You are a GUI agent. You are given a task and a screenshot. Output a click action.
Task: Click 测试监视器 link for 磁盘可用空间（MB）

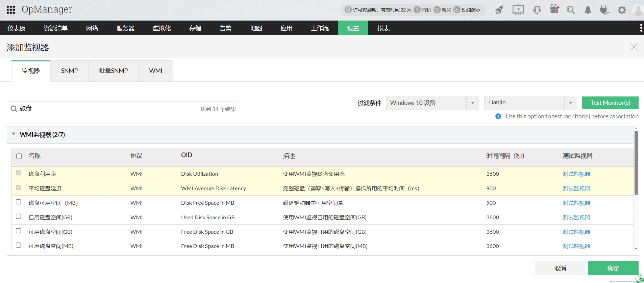pyautogui.click(x=576, y=203)
